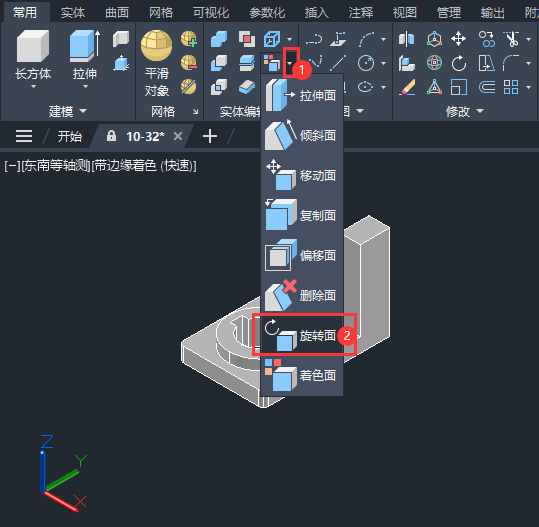This screenshot has width=539, height=527.
Task: Open the 可视化 ribbon tab
Action: pyautogui.click(x=211, y=13)
